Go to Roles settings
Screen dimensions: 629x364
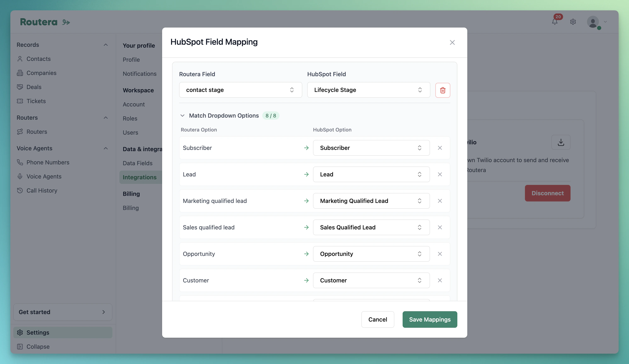point(130,118)
